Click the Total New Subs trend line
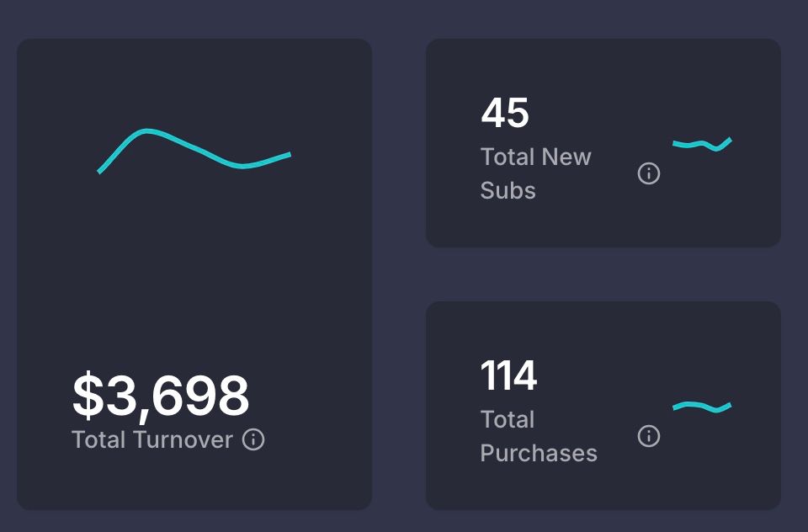 pos(703,143)
